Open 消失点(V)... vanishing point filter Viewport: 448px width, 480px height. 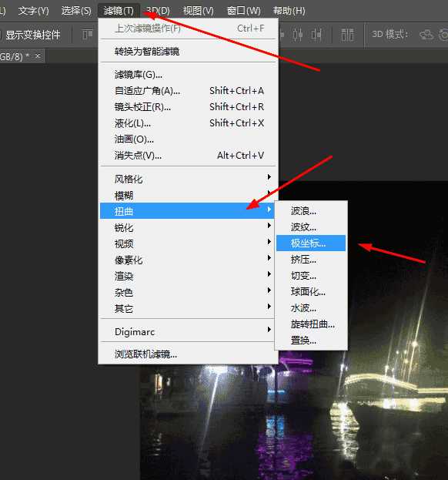pos(188,156)
